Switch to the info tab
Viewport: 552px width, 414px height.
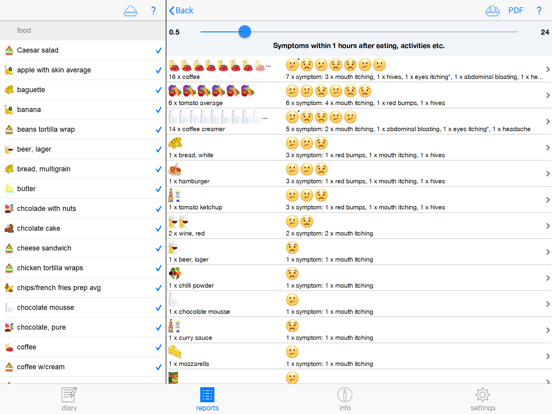[x=345, y=399]
